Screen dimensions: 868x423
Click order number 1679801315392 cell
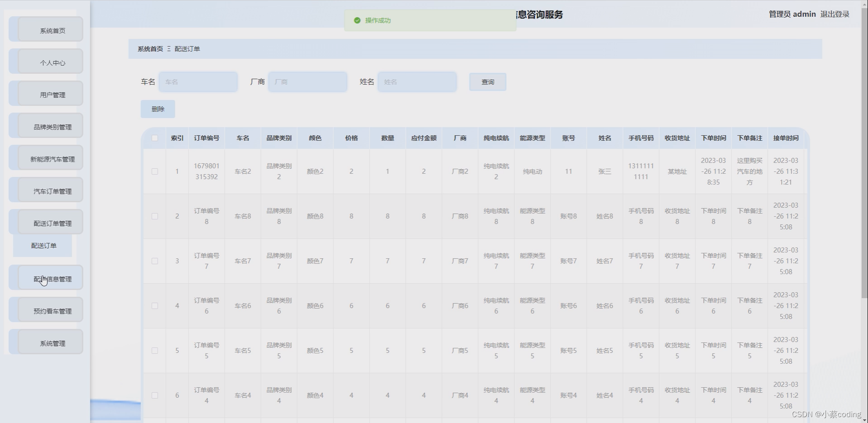pos(206,171)
